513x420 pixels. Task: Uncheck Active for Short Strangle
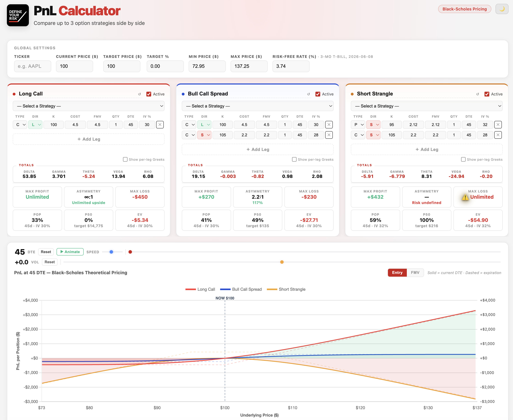pos(487,94)
